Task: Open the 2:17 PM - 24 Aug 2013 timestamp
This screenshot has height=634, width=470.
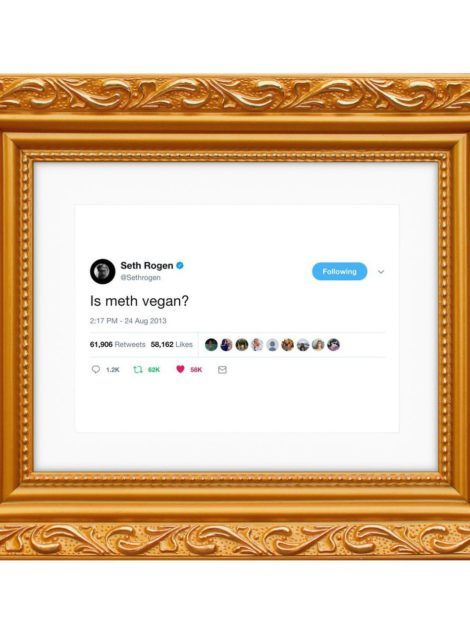Action: click(x=128, y=321)
